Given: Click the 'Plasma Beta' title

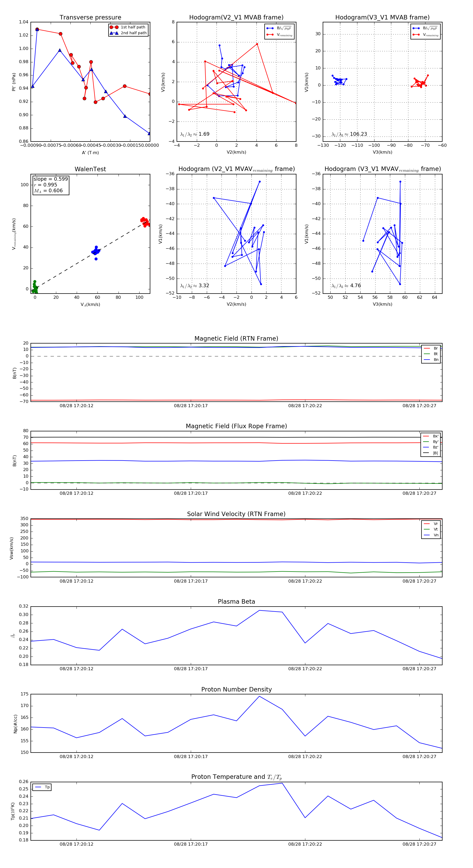Looking at the screenshot, I should tap(236, 602).
